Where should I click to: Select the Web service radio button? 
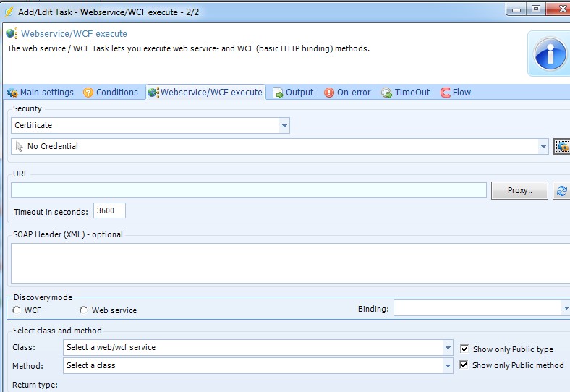(84, 310)
